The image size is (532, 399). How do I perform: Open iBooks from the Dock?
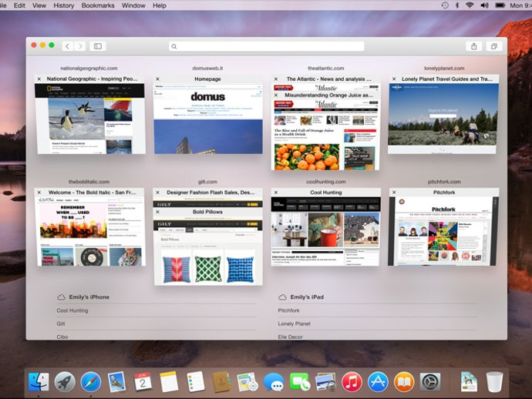point(404,382)
